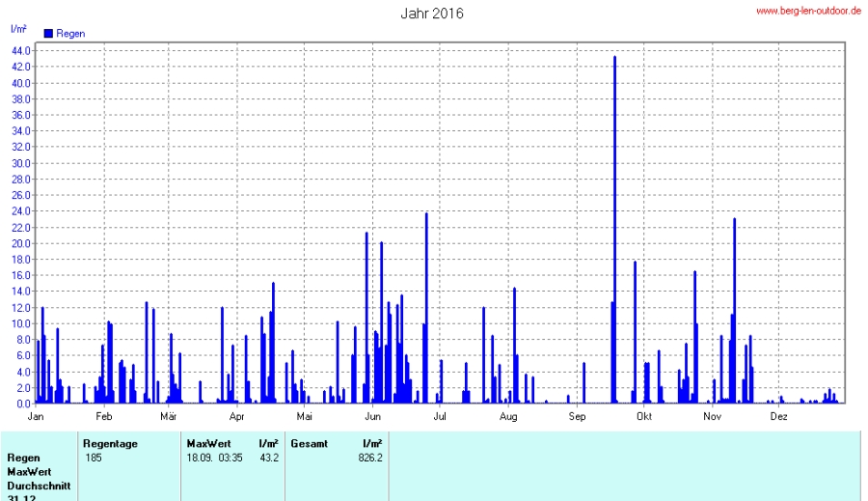The width and height of the screenshot is (868, 501).
Task: Select the Apr month label
Action: click(x=237, y=417)
